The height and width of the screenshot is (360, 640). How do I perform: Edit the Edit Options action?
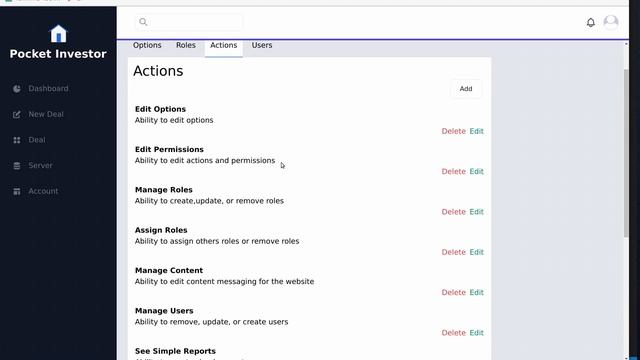point(476,131)
